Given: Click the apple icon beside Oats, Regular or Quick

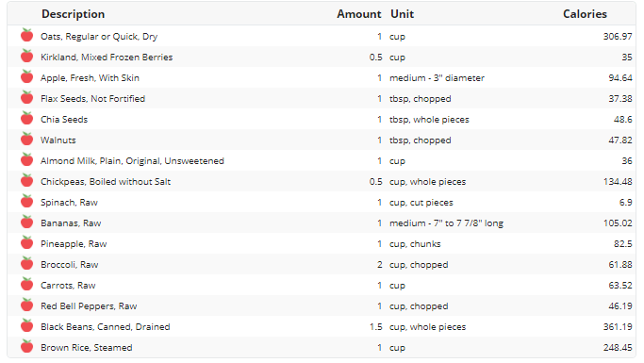Looking at the screenshot, I should 26,35.
